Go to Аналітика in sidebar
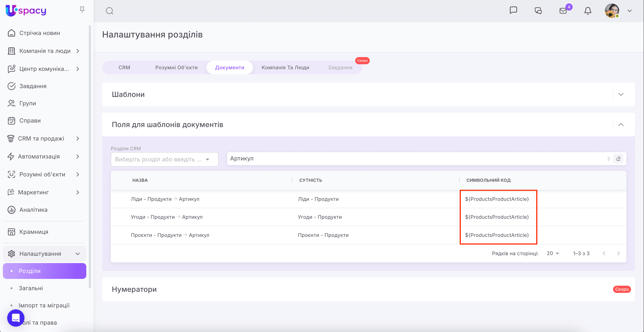 [x=33, y=210]
